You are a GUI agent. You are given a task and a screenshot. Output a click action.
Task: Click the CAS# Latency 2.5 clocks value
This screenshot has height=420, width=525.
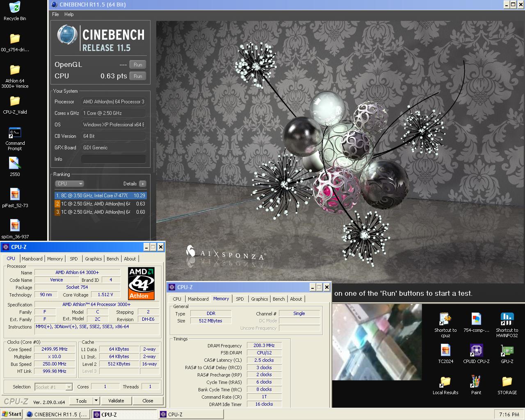click(x=264, y=360)
